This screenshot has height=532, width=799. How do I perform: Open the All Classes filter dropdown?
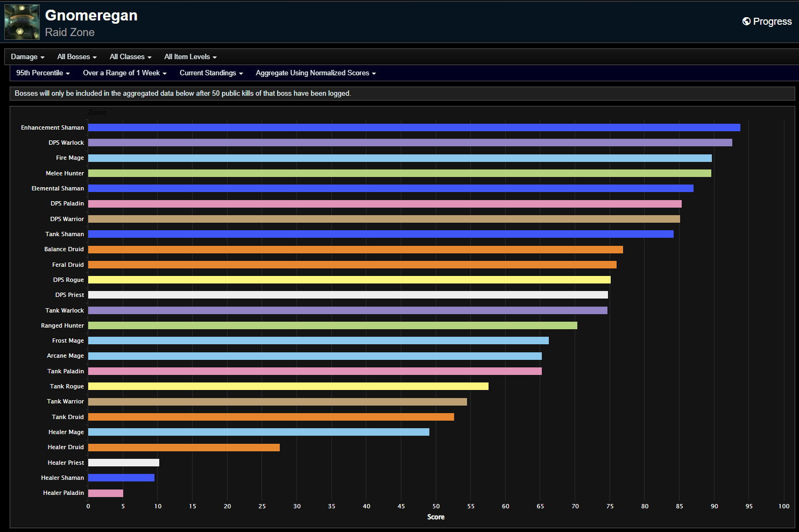coord(130,57)
